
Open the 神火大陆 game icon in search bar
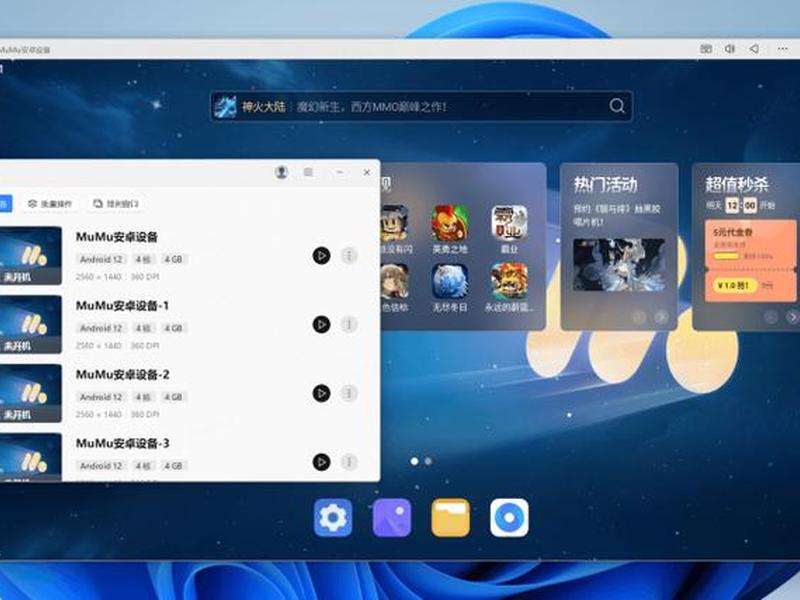225,107
